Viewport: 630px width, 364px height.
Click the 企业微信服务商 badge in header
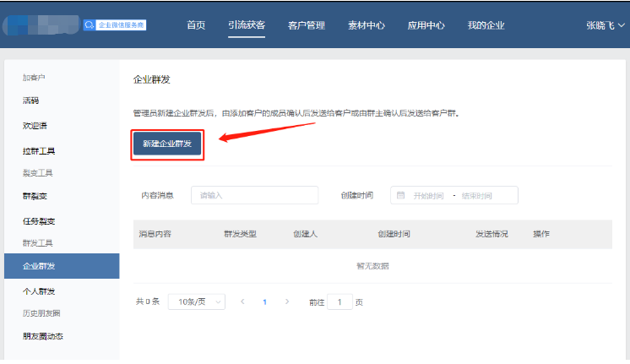(x=115, y=25)
